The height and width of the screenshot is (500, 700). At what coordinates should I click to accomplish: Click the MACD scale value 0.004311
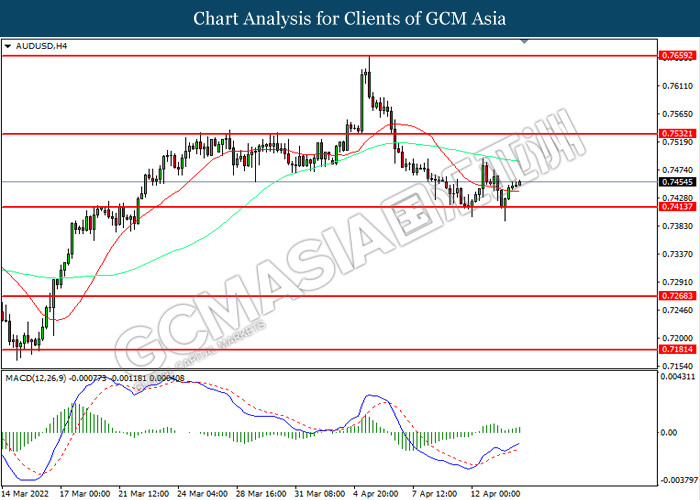[x=677, y=377]
